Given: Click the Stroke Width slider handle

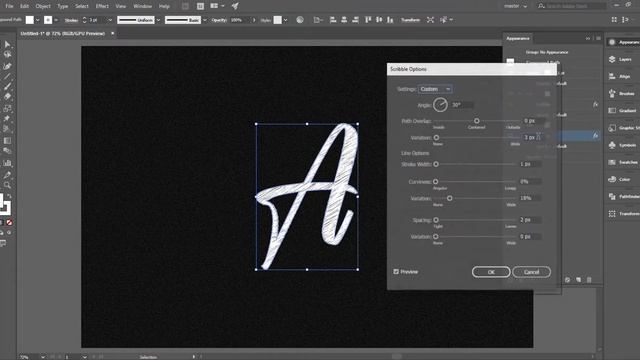Looking at the screenshot, I should click(436, 164).
